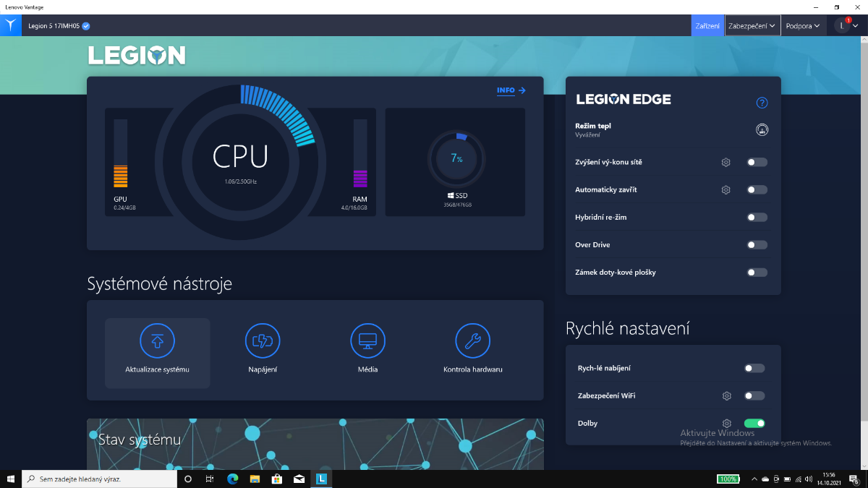The height and width of the screenshot is (488, 868).
Task: Open the user profile dropdown
Action: coord(846,26)
